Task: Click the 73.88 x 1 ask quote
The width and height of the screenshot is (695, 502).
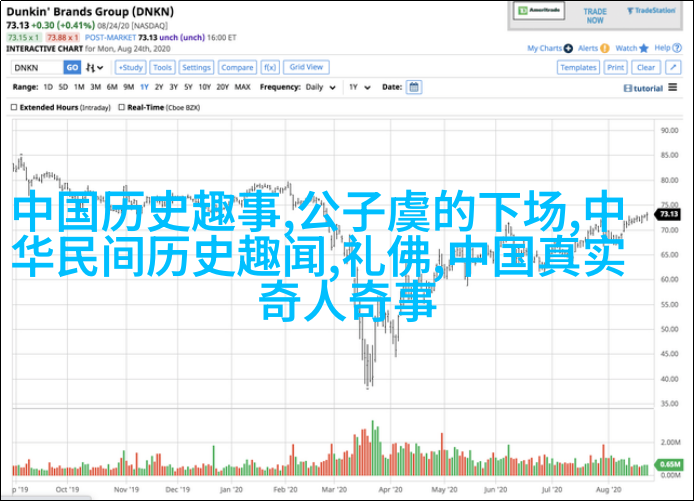Action: coord(63,38)
